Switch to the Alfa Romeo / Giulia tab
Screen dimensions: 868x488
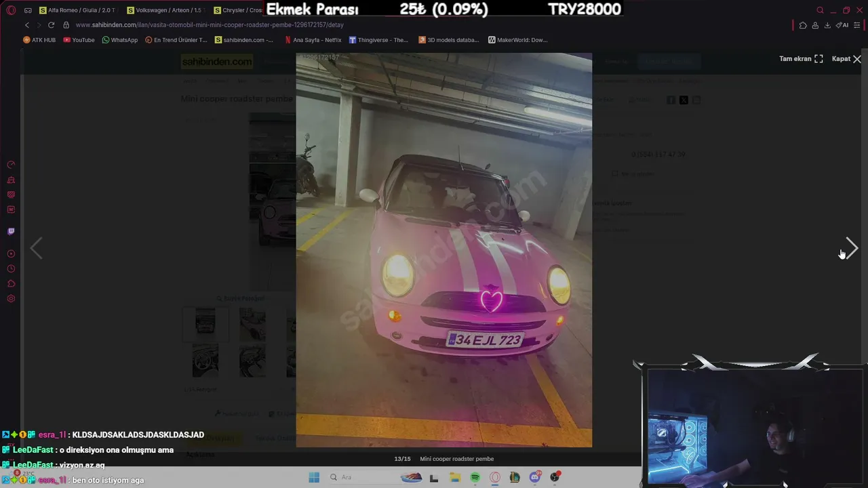(78, 10)
